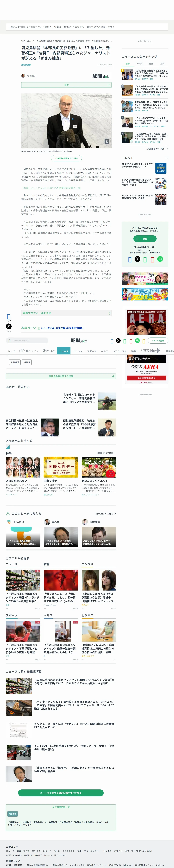The height and width of the screenshot is (868, 174).
Task: Click the いしいけ. columnist avatar
Action: coord(9,522)
